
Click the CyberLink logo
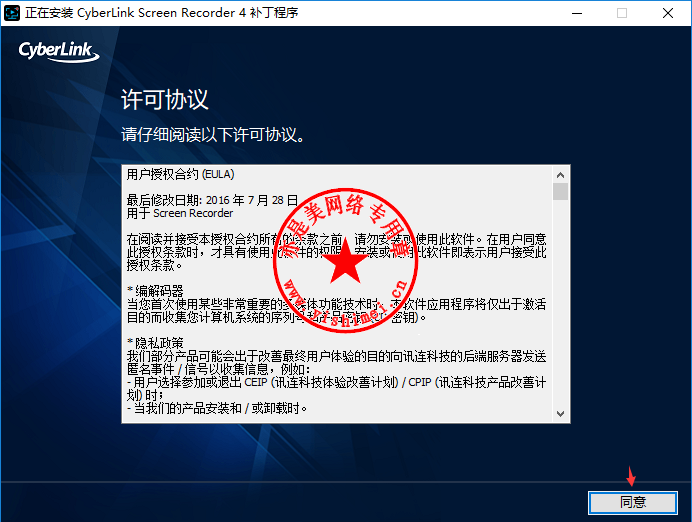tap(59, 52)
